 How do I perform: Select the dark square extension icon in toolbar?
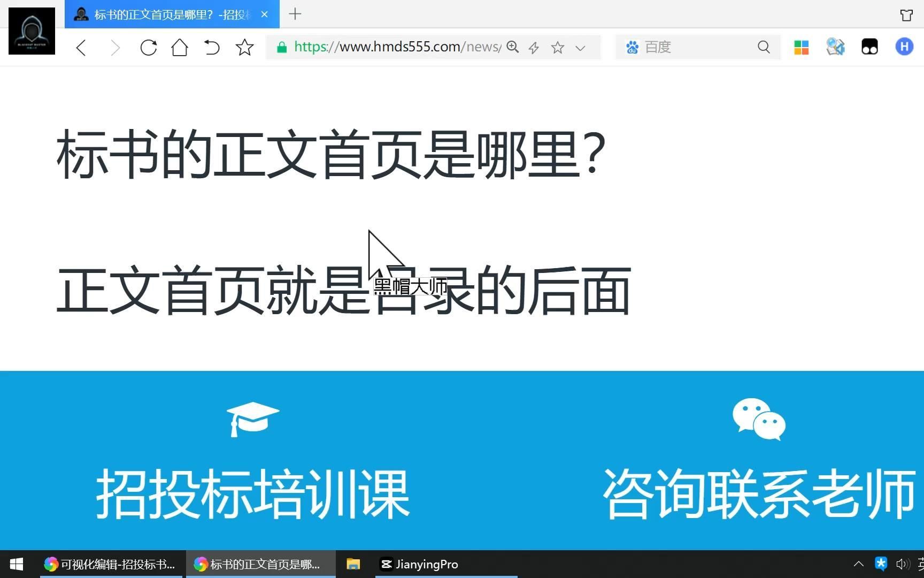869,47
